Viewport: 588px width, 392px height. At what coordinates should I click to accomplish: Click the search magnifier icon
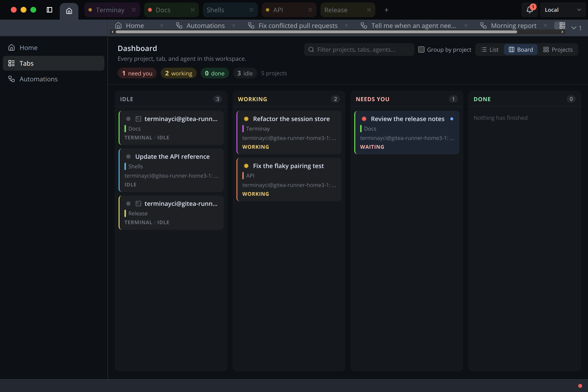pos(311,49)
